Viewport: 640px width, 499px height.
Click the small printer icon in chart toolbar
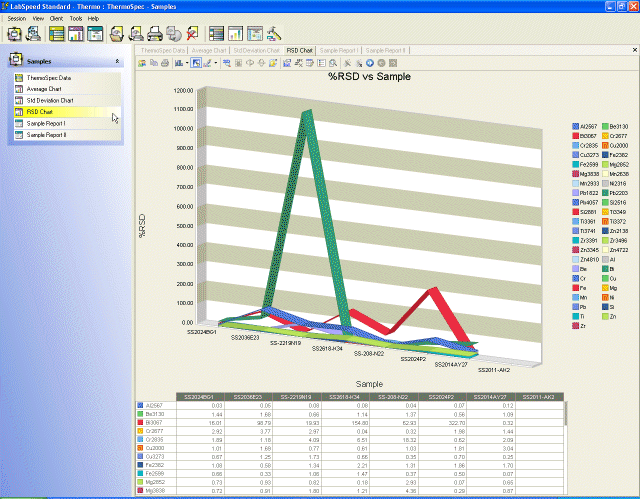pos(165,63)
